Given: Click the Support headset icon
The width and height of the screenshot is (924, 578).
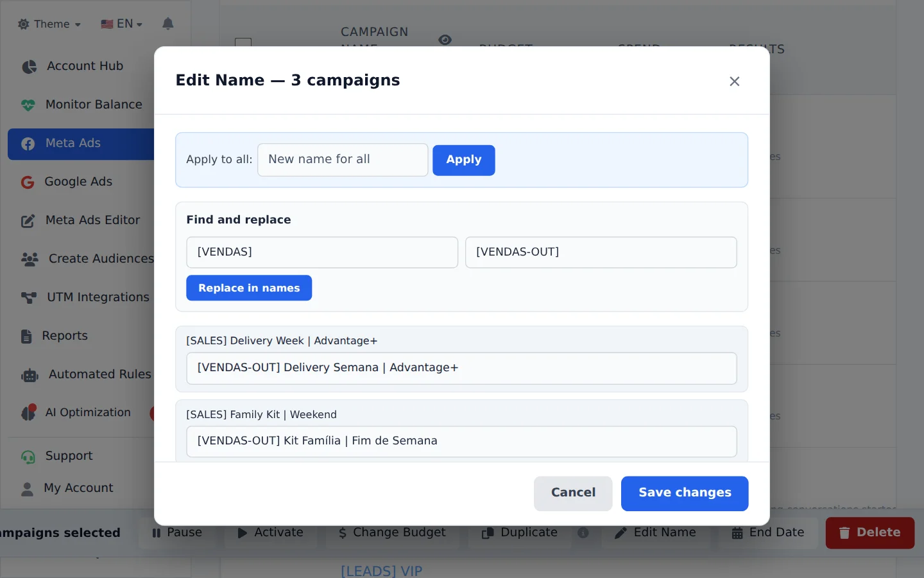Looking at the screenshot, I should pyautogui.click(x=28, y=457).
